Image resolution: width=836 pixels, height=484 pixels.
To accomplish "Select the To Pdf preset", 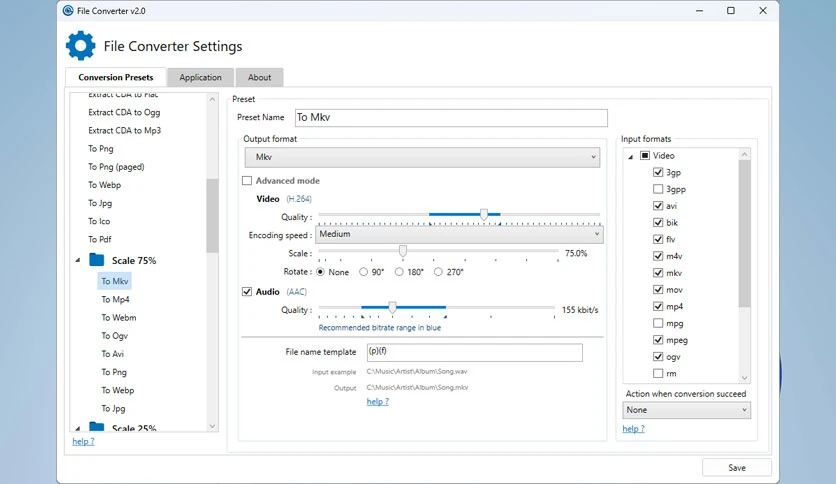I will [100, 239].
